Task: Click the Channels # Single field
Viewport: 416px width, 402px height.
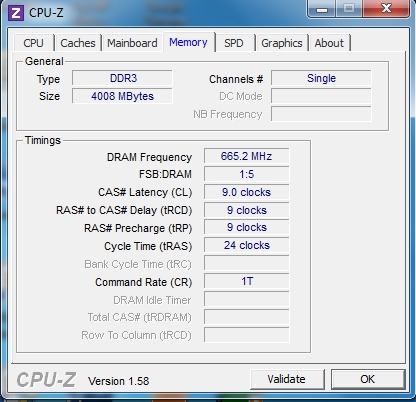Action: 321,78
